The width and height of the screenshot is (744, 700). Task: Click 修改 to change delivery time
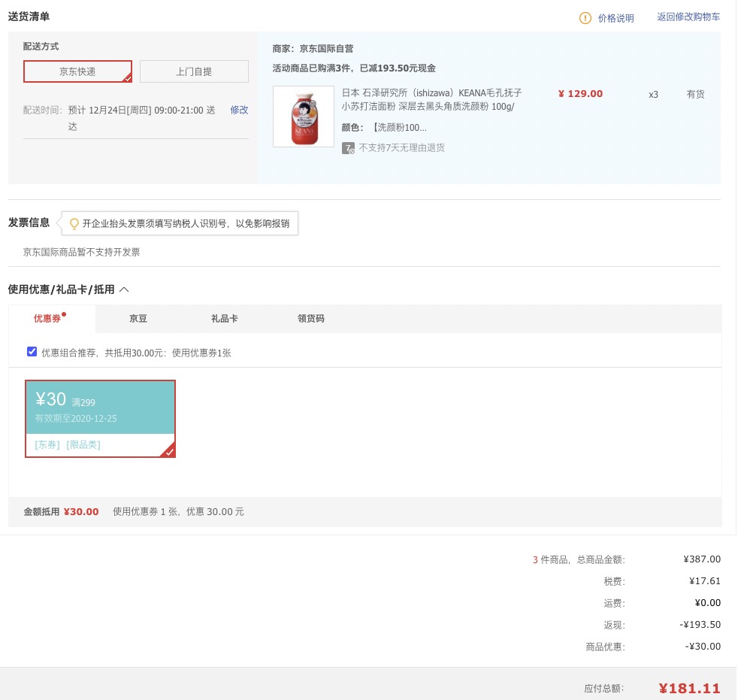tap(239, 110)
